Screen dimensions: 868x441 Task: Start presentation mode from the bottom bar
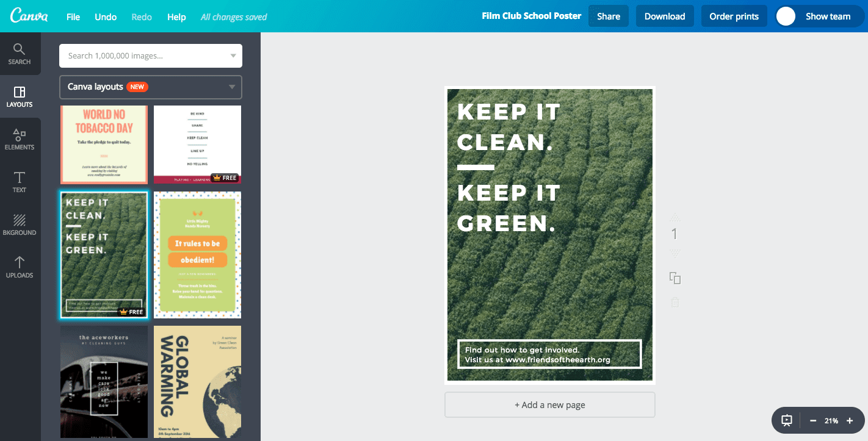click(x=786, y=420)
